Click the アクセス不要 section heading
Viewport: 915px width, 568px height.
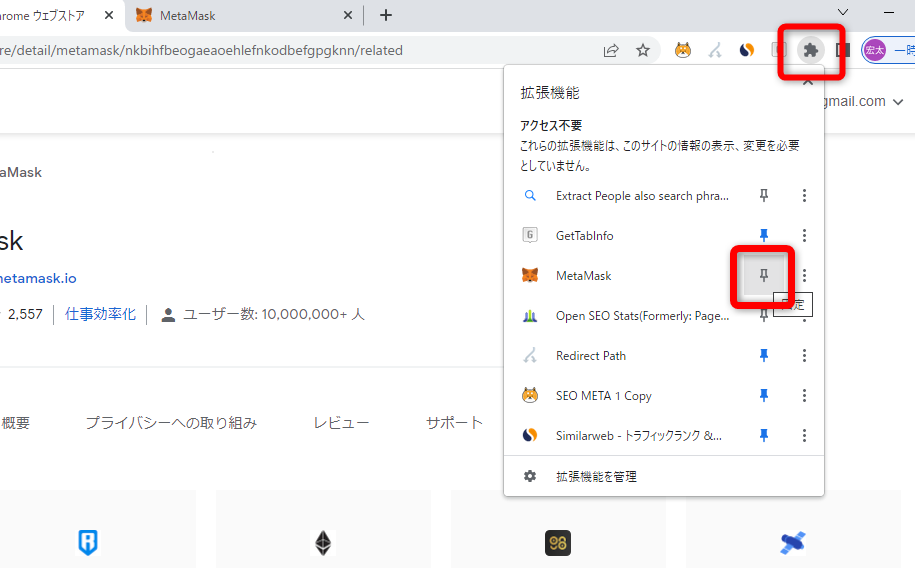click(x=551, y=126)
